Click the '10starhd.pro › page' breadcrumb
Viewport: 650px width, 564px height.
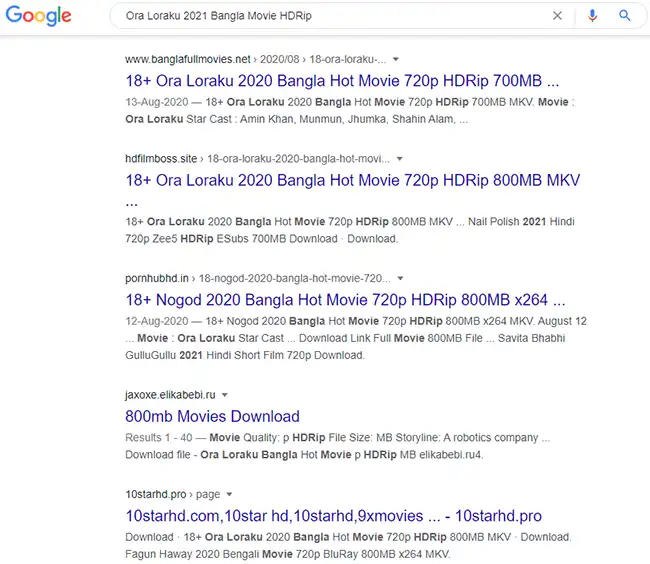[173, 494]
